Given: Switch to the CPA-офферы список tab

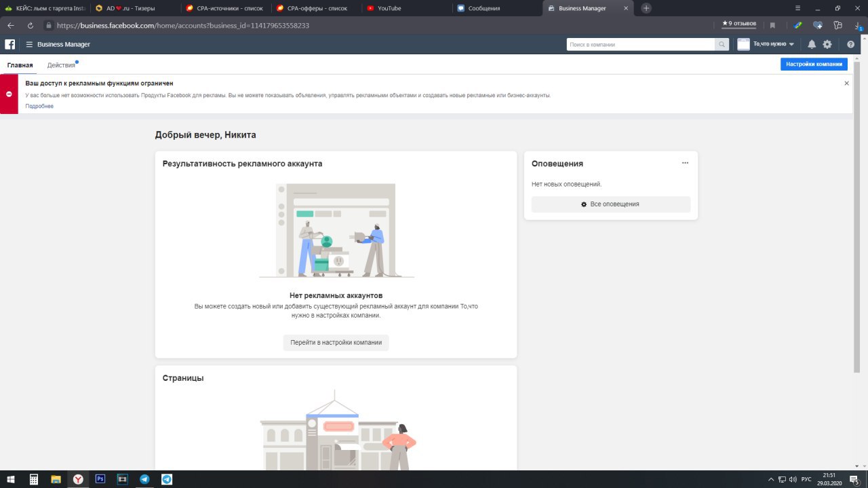Looking at the screenshot, I should 317,8.
